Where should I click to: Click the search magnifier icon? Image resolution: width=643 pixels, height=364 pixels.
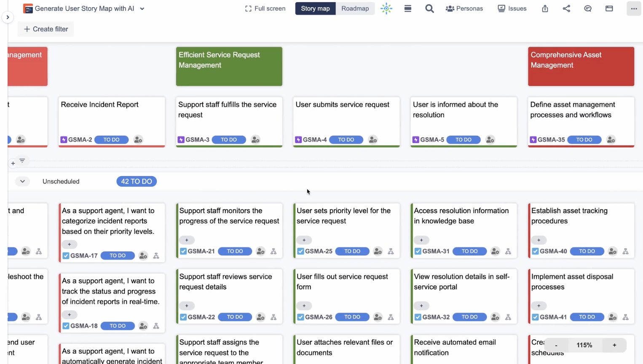[x=429, y=8]
